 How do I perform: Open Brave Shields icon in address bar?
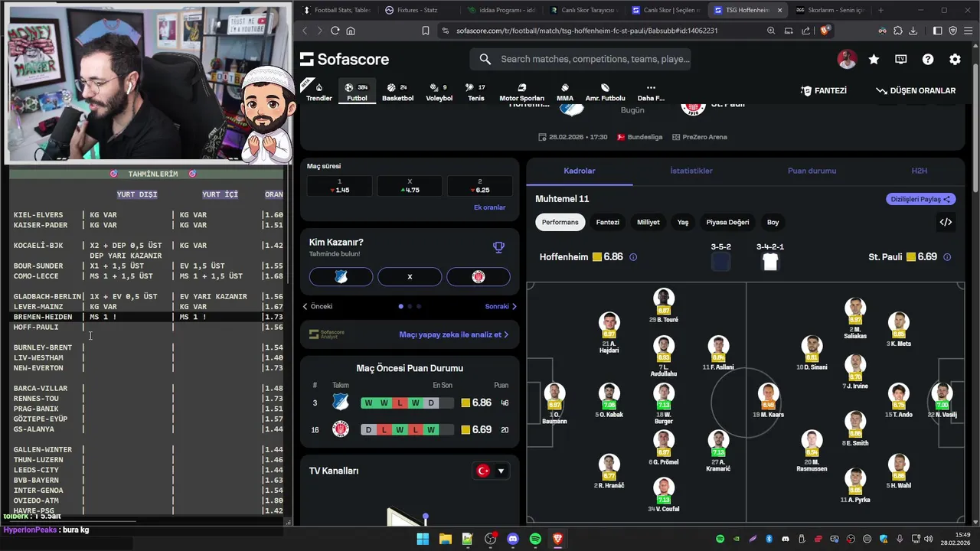pos(825,31)
